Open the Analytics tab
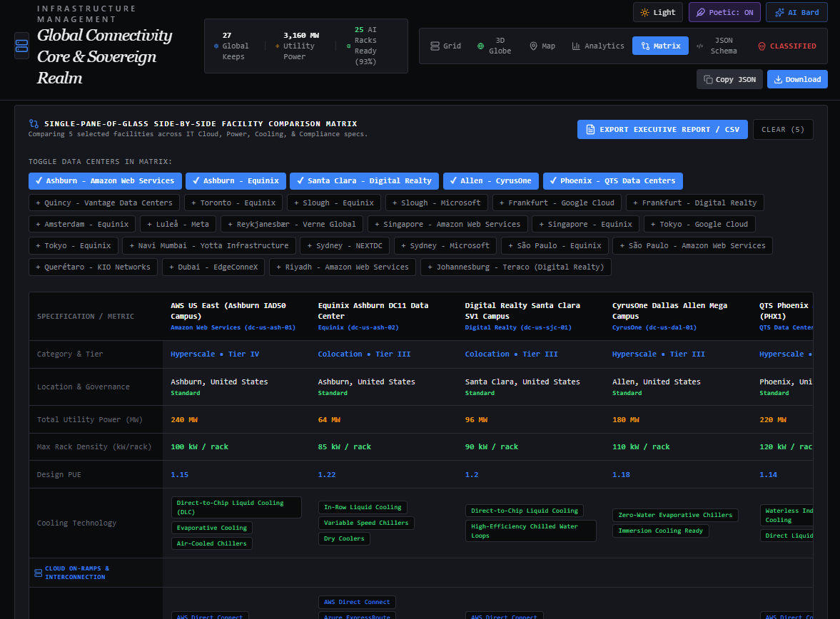 coord(598,46)
